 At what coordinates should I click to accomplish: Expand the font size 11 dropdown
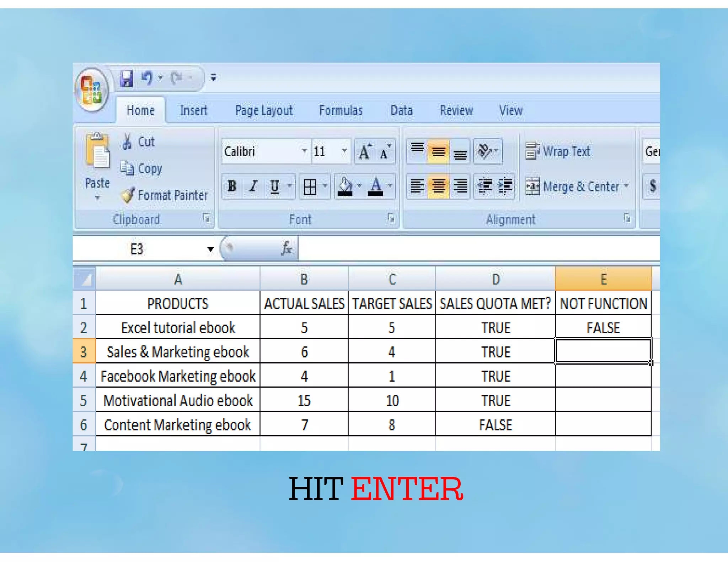point(344,151)
